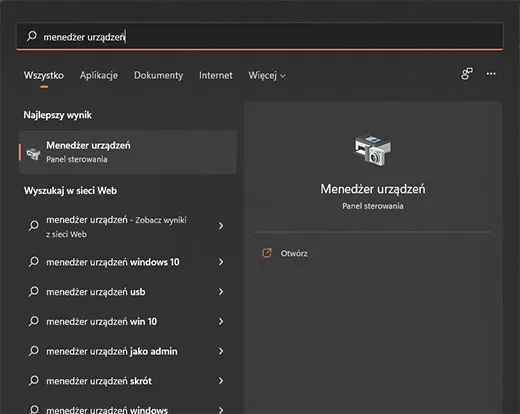Select suggestion 'menedżer urządzeń usb'

128,292
